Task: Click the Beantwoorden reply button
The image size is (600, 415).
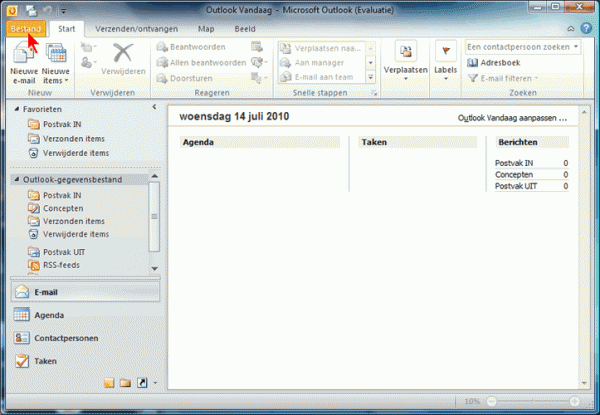Action: point(191,47)
